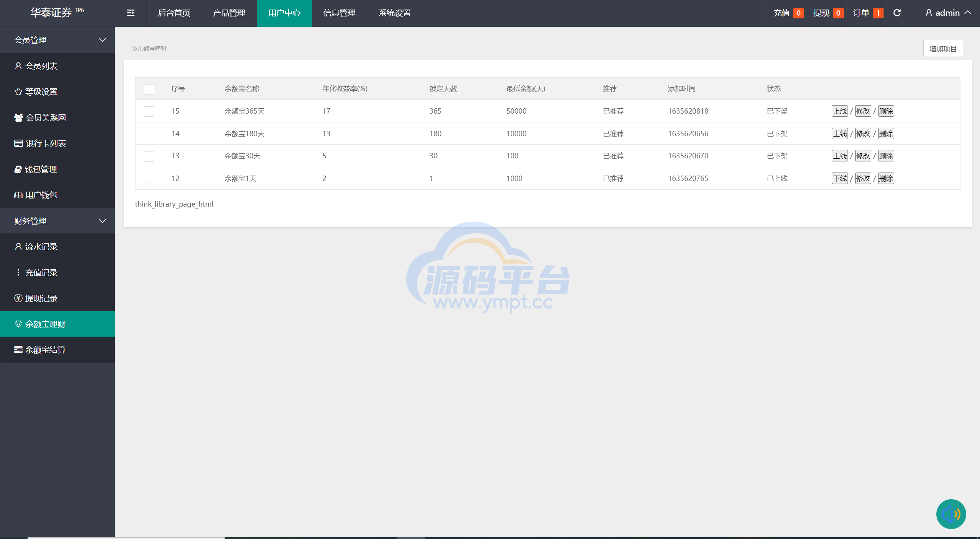Click the 等级设置 star icon
Viewport: 980px width, 539px height.
tap(18, 91)
